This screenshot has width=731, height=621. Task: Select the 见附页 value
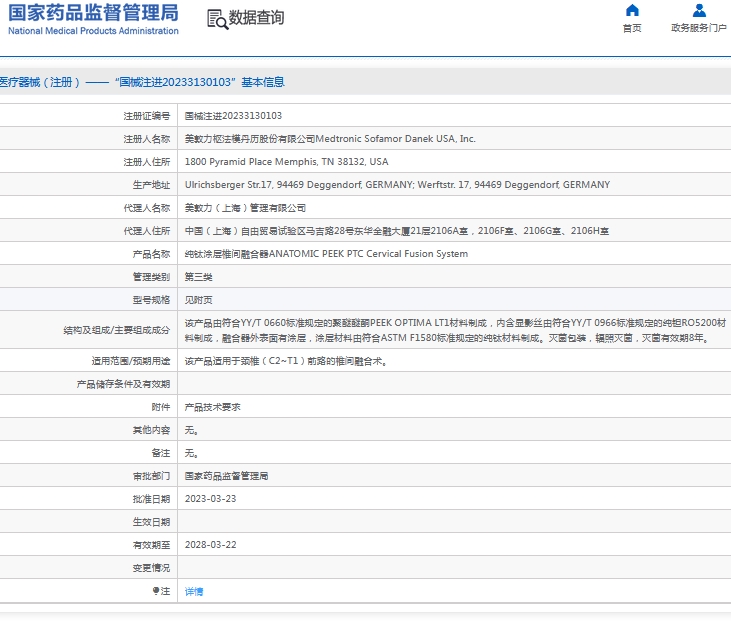pos(198,300)
